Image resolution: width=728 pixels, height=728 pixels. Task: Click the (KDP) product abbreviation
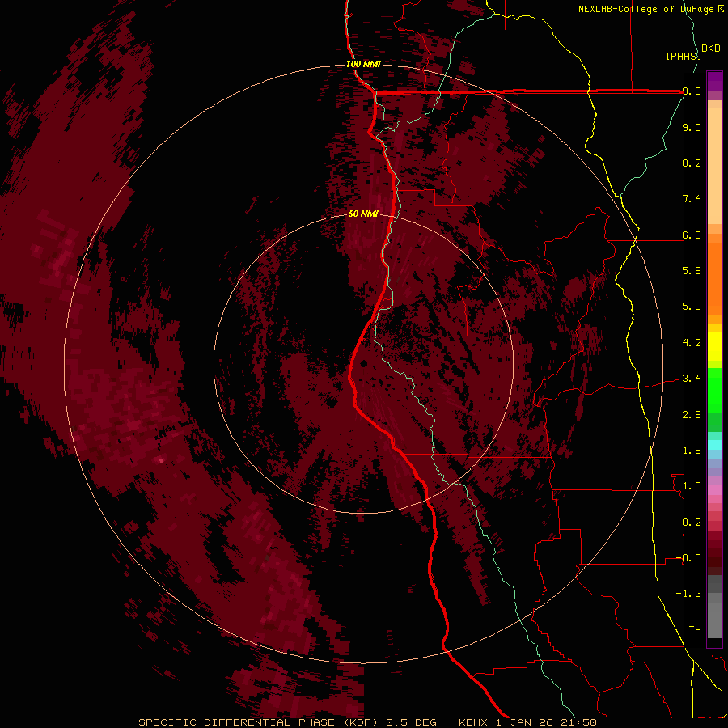pyautogui.click(x=361, y=722)
